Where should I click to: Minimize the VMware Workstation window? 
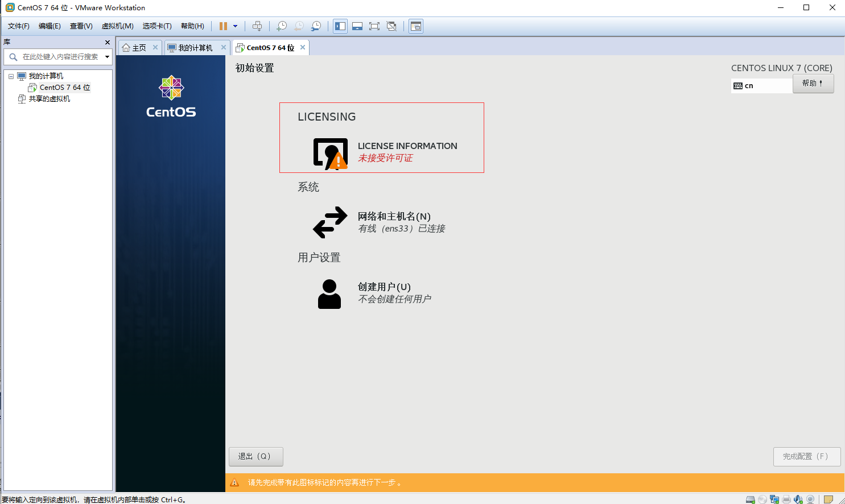781,8
